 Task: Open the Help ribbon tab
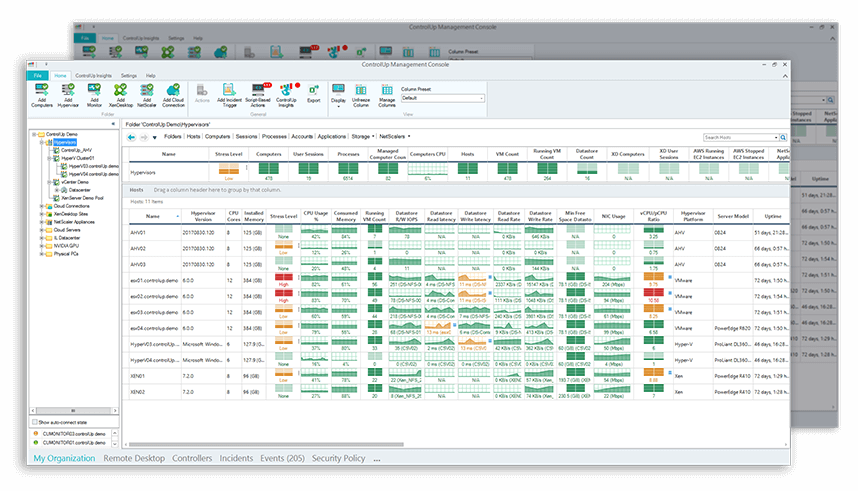pos(150,76)
